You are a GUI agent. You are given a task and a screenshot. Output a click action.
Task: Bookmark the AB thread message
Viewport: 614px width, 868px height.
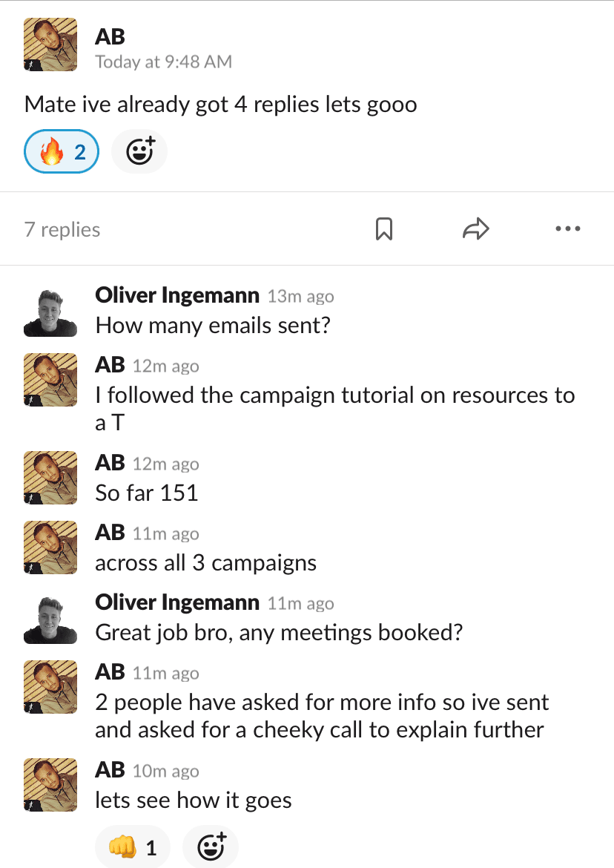(x=383, y=229)
